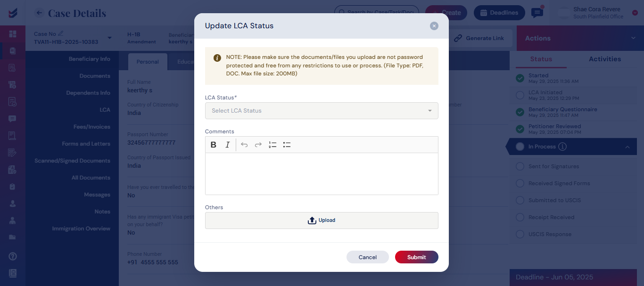Submit the LCA status update
This screenshot has width=644, height=286.
click(x=417, y=257)
